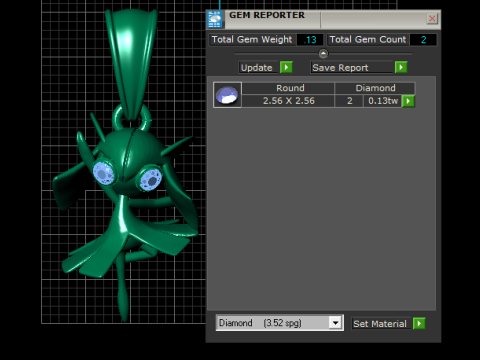480x360 pixels.
Task: Click the Round shape cell
Action: point(288,88)
